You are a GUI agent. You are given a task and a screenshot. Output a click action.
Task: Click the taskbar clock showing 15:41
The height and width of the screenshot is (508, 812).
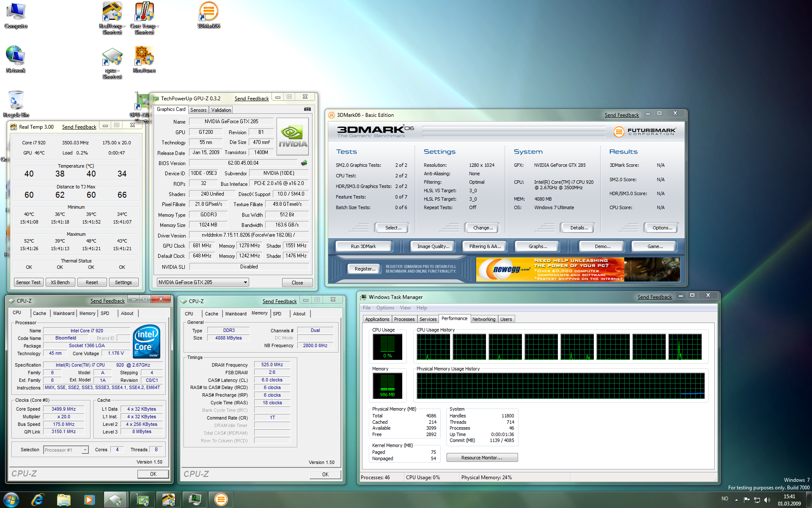click(789, 500)
